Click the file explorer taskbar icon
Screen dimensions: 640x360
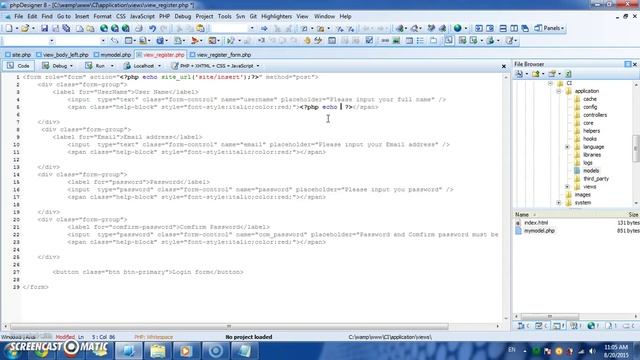(x=158, y=351)
